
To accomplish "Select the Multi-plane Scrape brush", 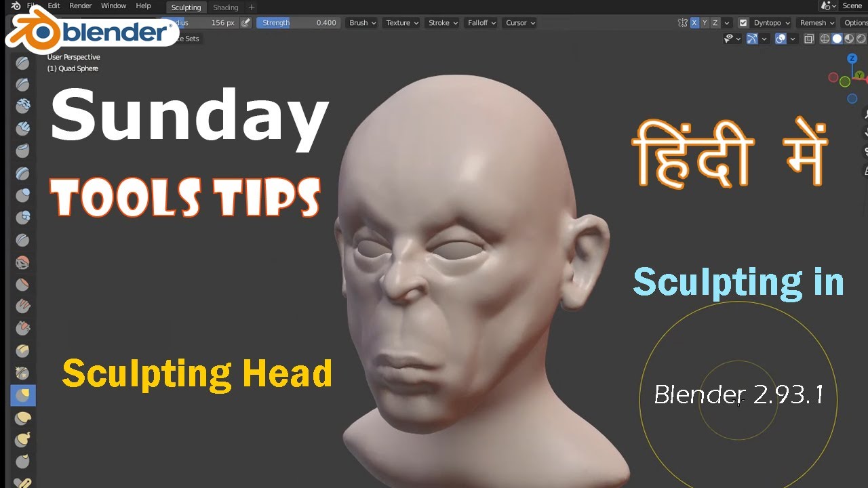I will [23, 351].
